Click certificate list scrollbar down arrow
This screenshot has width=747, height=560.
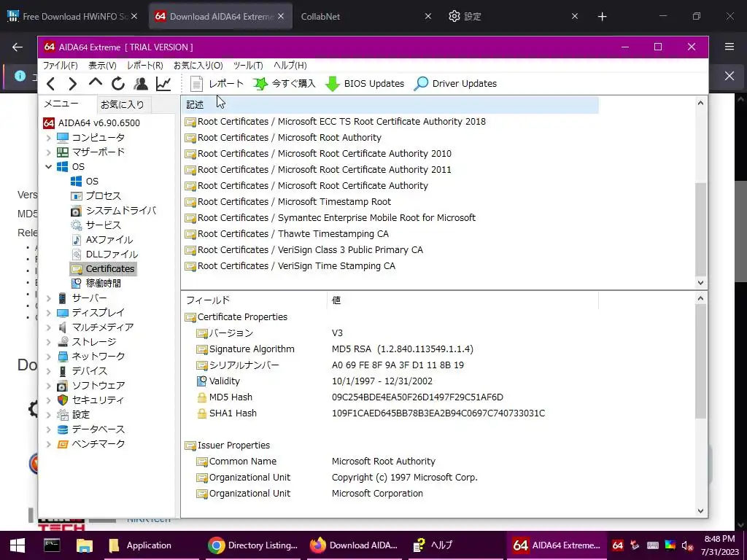700,282
